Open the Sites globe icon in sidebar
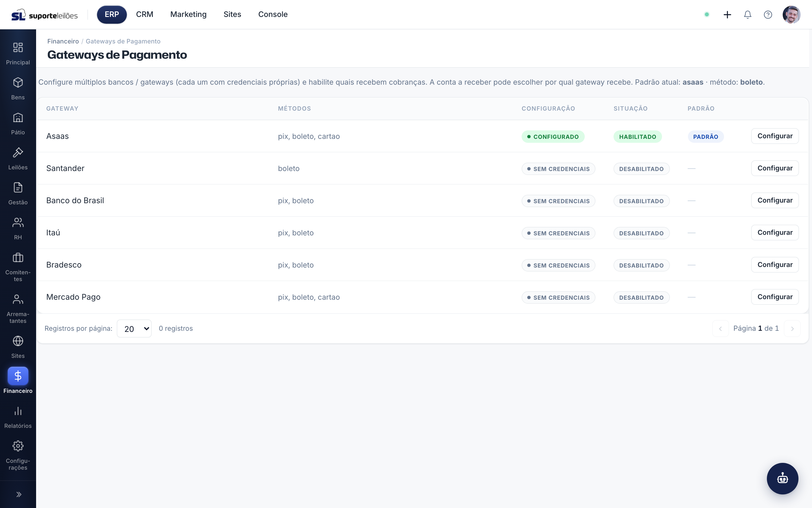 click(x=18, y=341)
